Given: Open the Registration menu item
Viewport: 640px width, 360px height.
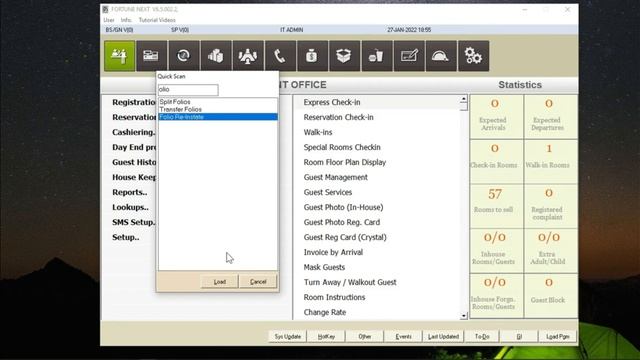Looking at the screenshot, I should pos(134,102).
